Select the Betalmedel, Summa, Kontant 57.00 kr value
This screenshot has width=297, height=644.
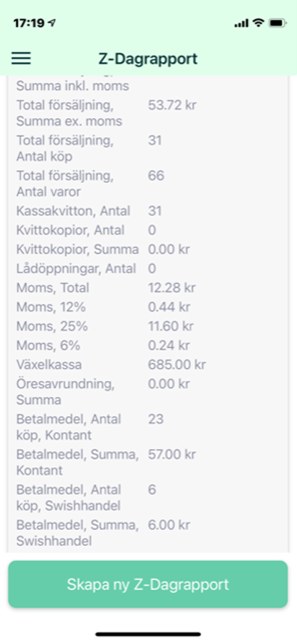coord(172,455)
